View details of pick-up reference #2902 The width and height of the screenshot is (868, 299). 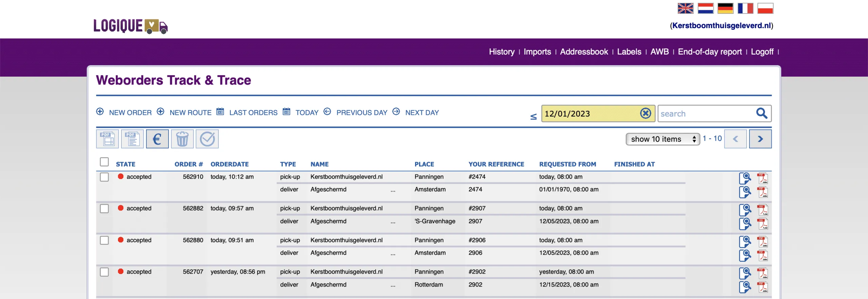click(745, 273)
